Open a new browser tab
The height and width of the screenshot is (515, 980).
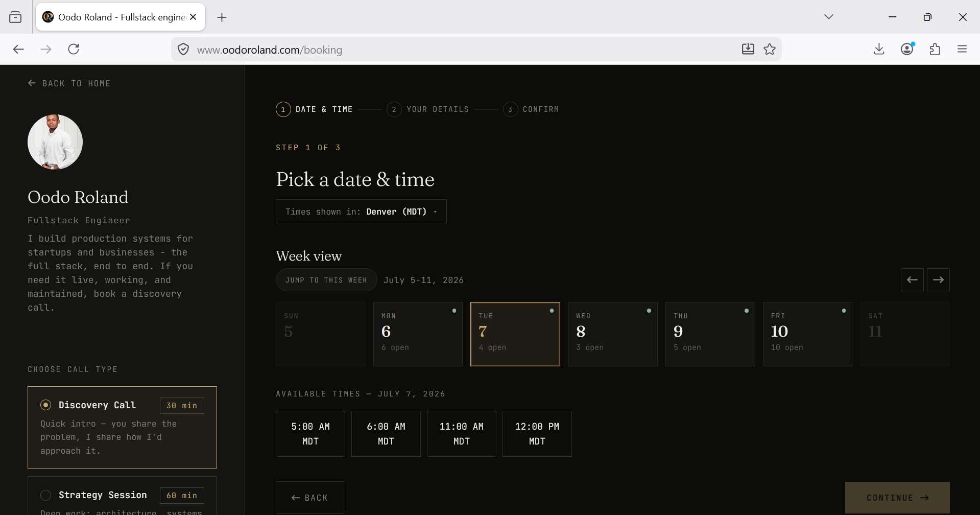[x=222, y=17]
